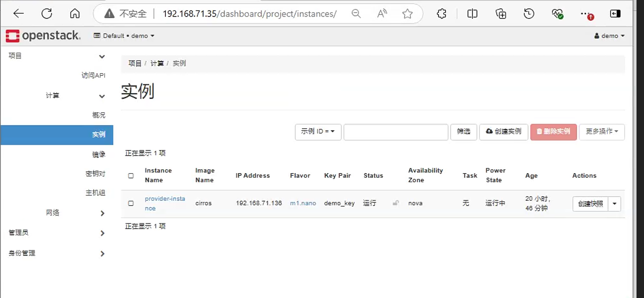
Task: Select all instances with header checkbox
Action: 131,176
